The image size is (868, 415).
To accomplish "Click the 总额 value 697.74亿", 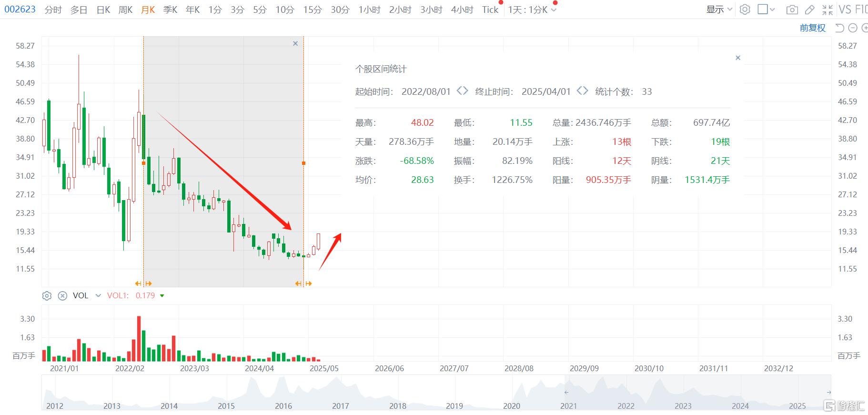I will pyautogui.click(x=711, y=123).
